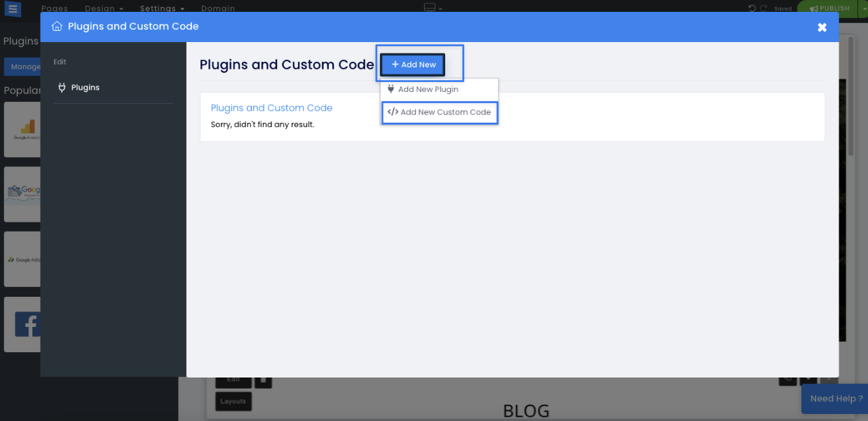Click the Plugins and Custom Code link
The height and width of the screenshot is (421, 868).
271,108
